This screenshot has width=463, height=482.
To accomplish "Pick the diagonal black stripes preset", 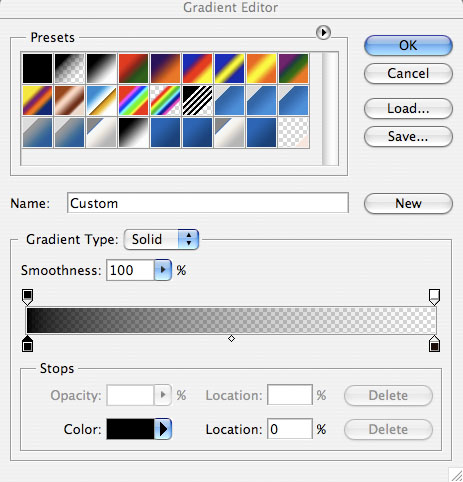I will click(x=198, y=100).
